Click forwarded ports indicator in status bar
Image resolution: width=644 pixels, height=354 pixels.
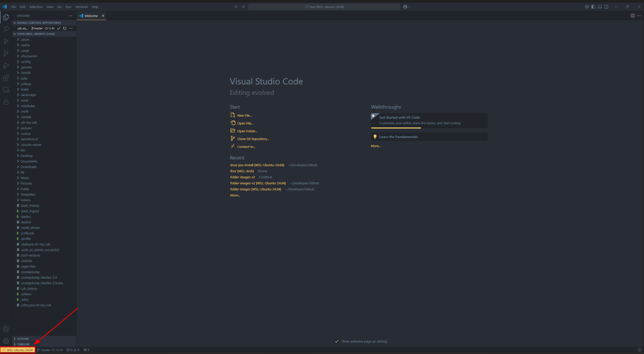(x=87, y=350)
